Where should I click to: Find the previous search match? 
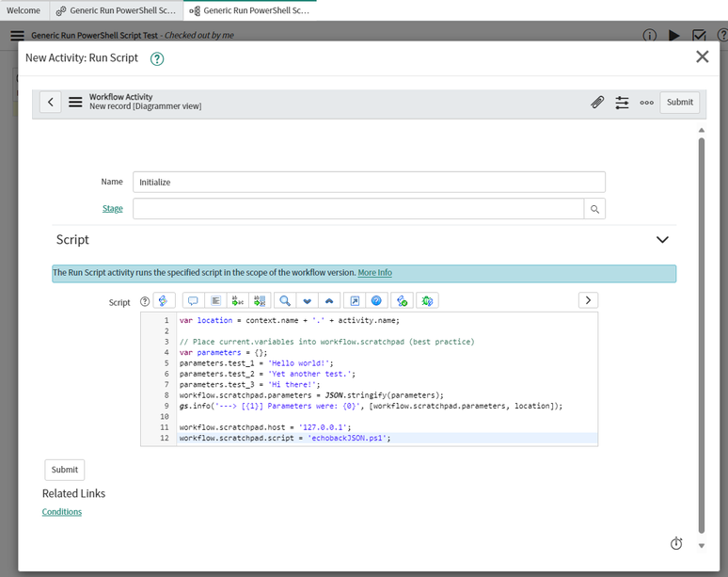point(329,300)
